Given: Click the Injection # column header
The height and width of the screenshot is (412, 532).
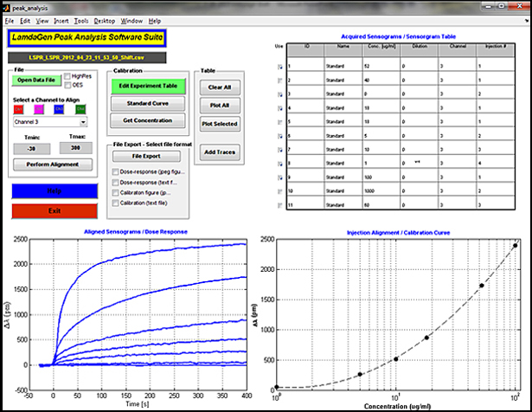Looking at the screenshot, I should 496,50.
